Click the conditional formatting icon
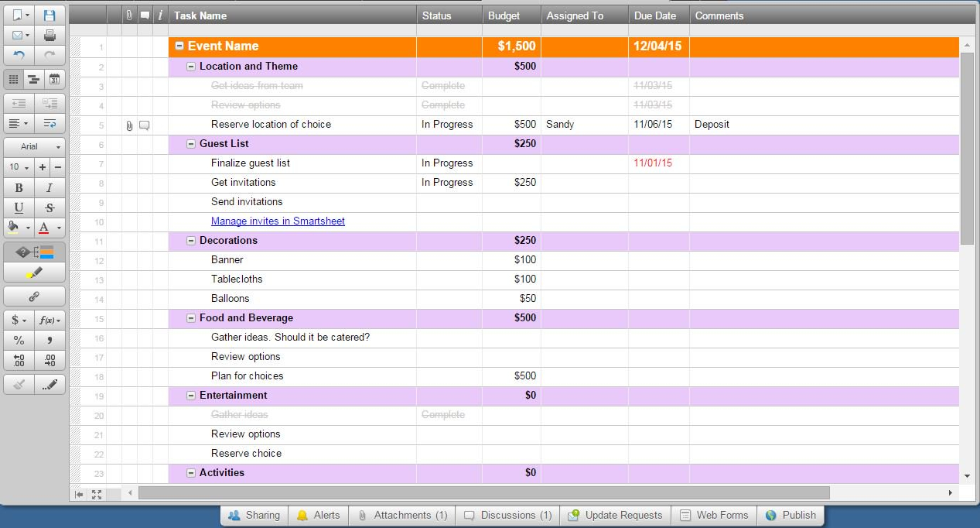The height and width of the screenshot is (528, 980). click(x=34, y=252)
